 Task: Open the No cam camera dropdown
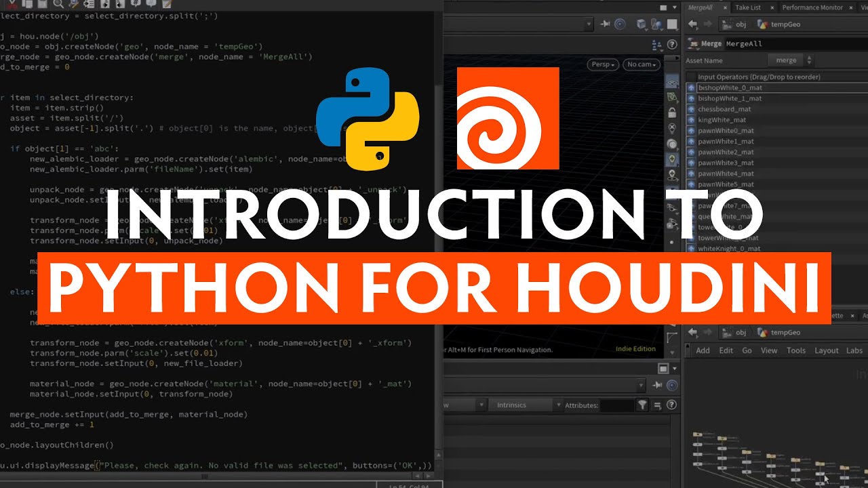pyautogui.click(x=641, y=64)
